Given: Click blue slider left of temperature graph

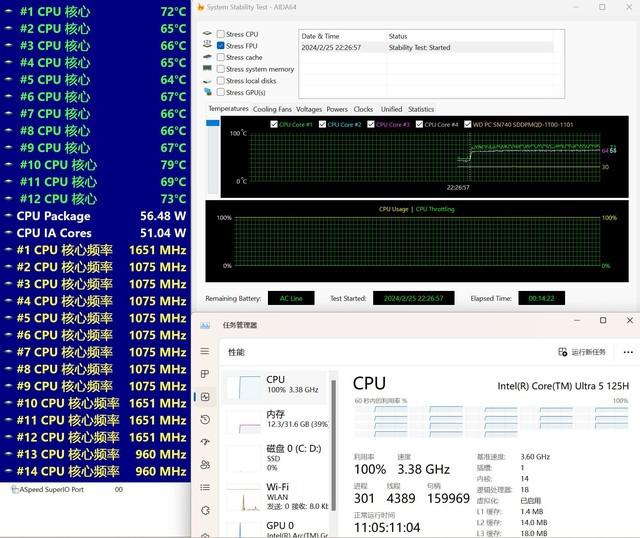Looking at the screenshot, I should pyautogui.click(x=213, y=123).
